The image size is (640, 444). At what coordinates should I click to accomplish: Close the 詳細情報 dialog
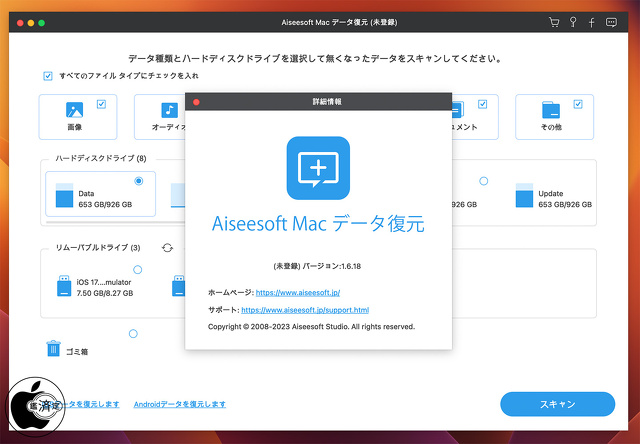tap(196, 102)
